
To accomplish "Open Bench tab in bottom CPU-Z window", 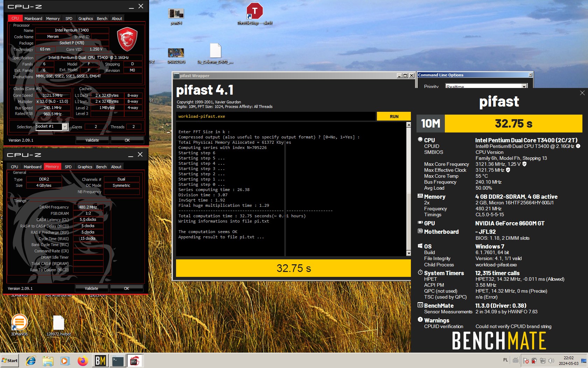I will 101,167.
